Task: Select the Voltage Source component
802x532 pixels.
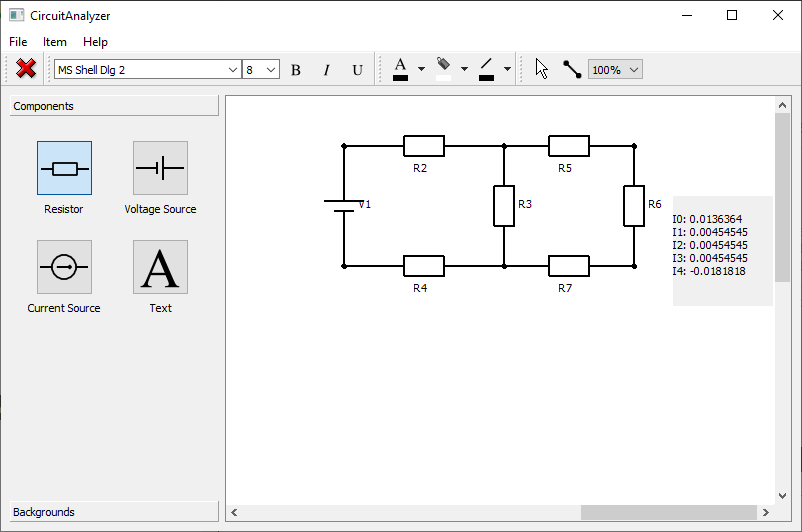Action: [x=160, y=168]
